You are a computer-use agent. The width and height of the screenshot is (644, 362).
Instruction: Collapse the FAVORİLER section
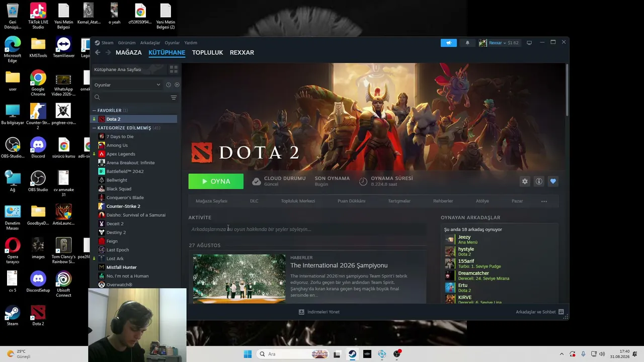click(94, 111)
